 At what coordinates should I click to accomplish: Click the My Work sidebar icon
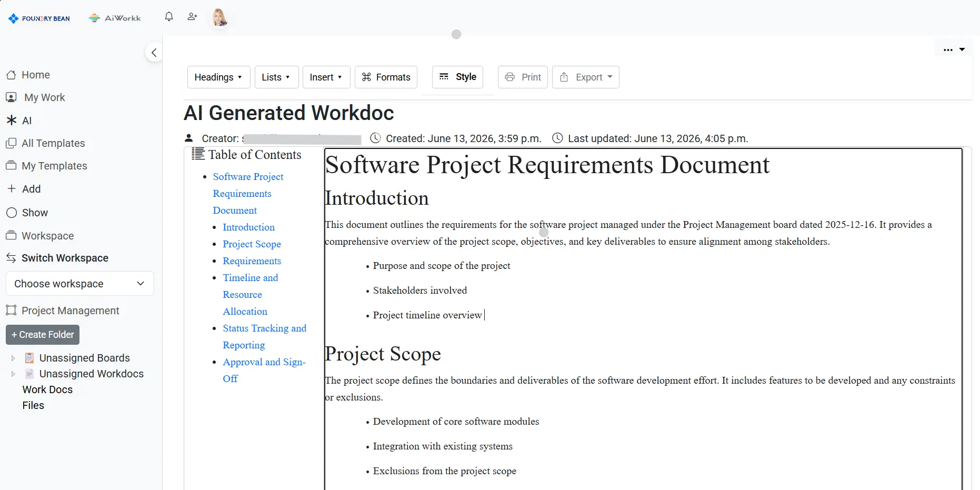pos(11,97)
